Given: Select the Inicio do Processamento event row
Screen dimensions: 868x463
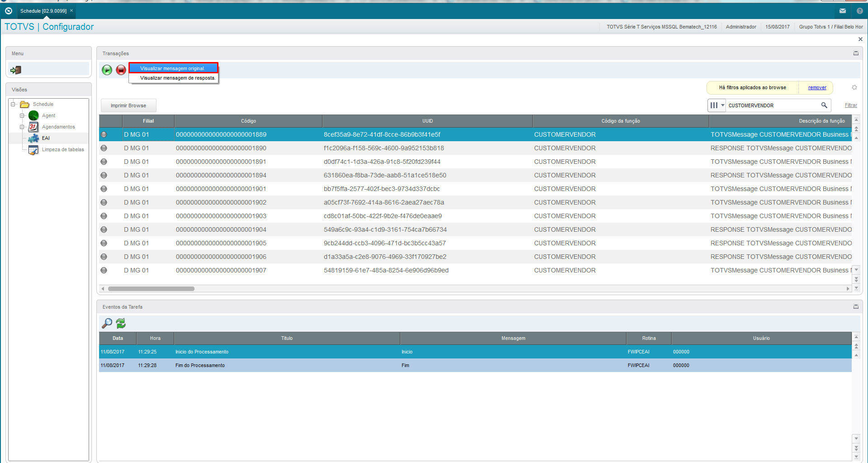Looking at the screenshot, I should point(475,352).
